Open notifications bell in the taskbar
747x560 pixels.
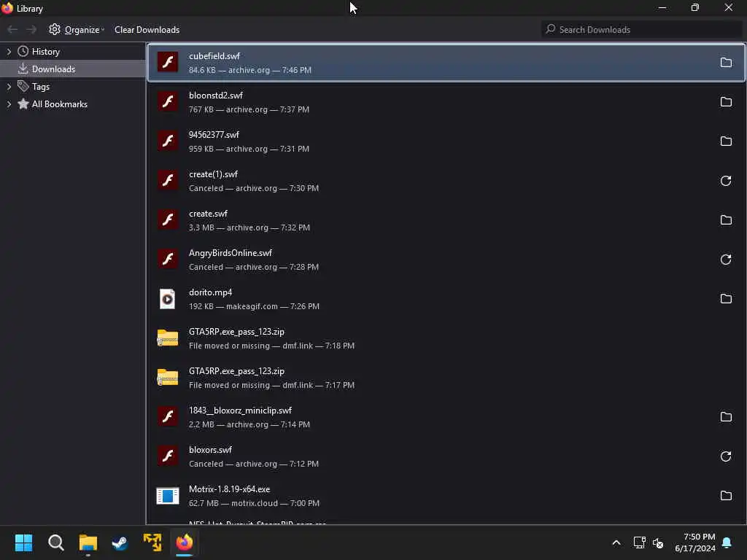tap(727, 542)
